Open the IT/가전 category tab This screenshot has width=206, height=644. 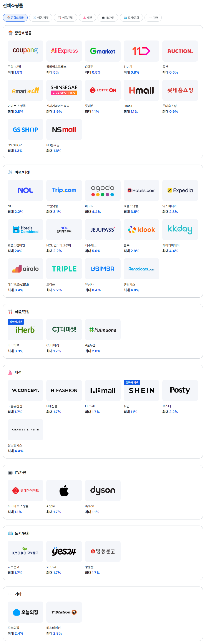pos(108,18)
